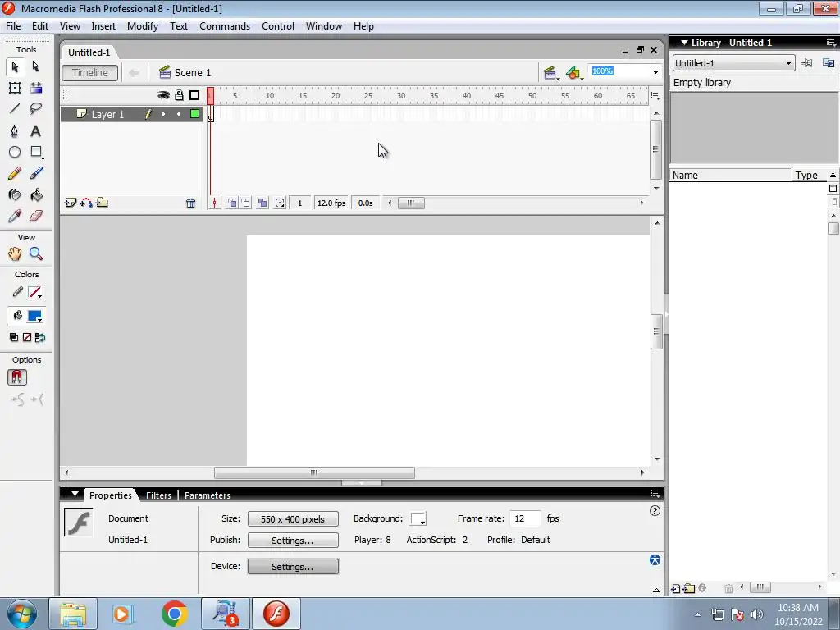
Task: Toggle Onion Skin Outlines button
Action: (x=245, y=203)
